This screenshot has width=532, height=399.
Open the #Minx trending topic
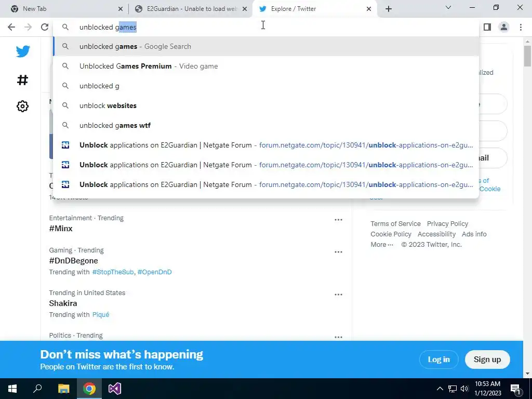[x=61, y=229]
